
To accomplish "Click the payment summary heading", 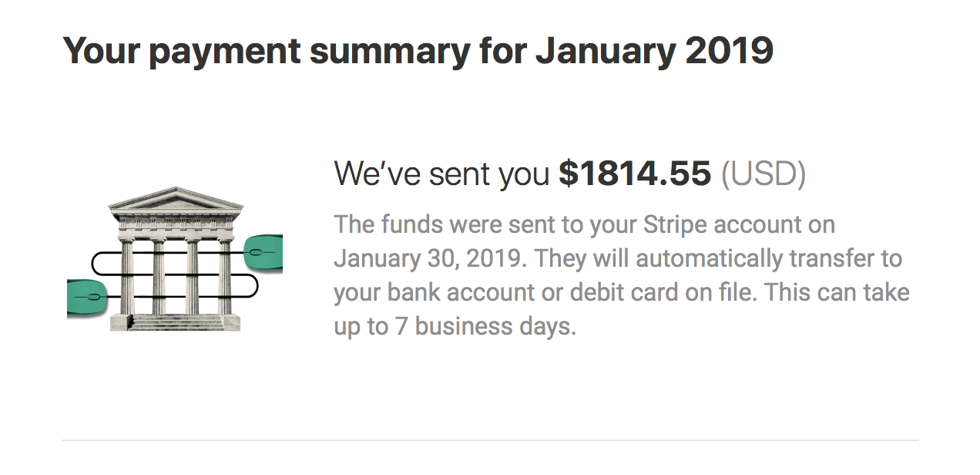I will [418, 51].
